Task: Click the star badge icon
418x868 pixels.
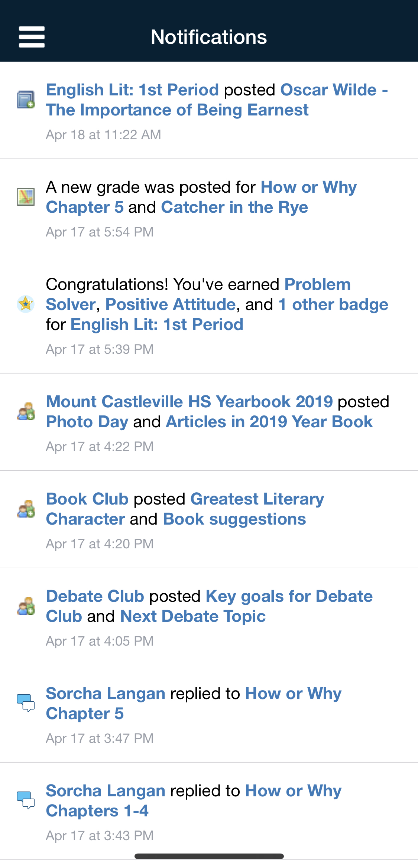Action: (26, 304)
